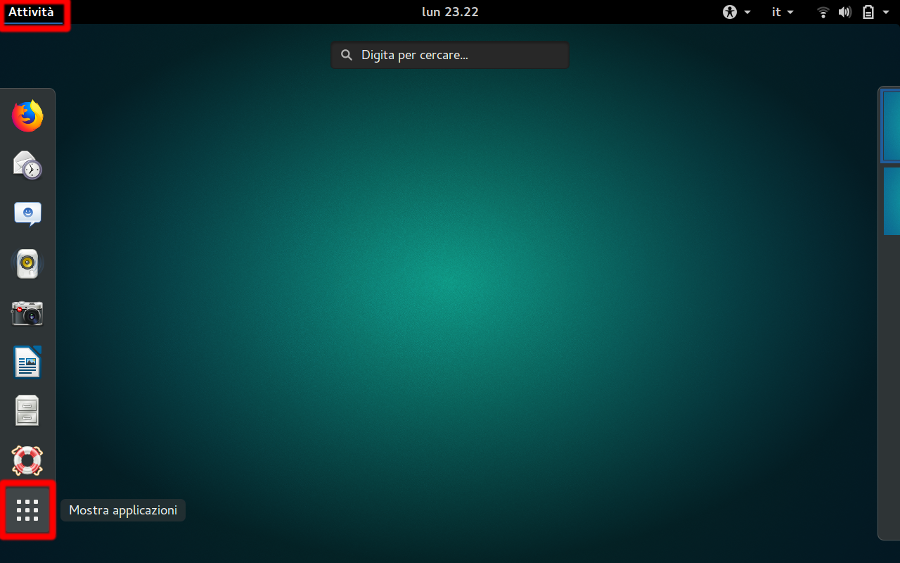Click the battery status icon
This screenshot has width=900, height=563.
point(868,12)
